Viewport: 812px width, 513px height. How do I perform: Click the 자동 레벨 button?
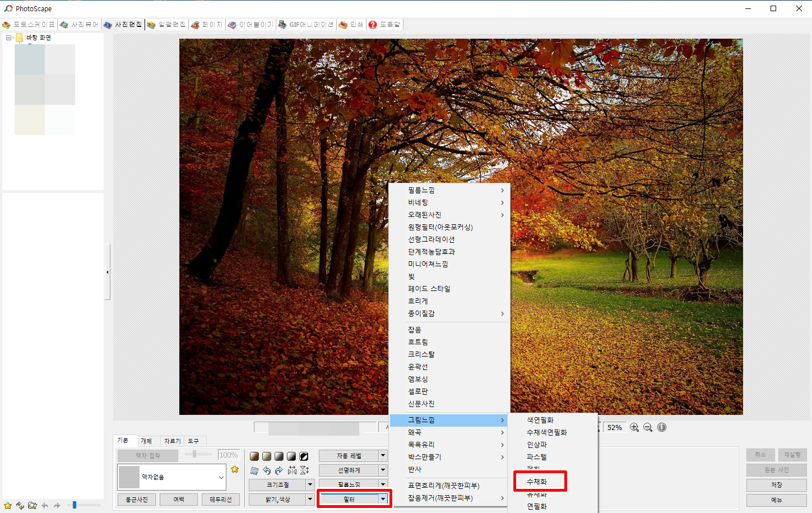pyautogui.click(x=349, y=456)
